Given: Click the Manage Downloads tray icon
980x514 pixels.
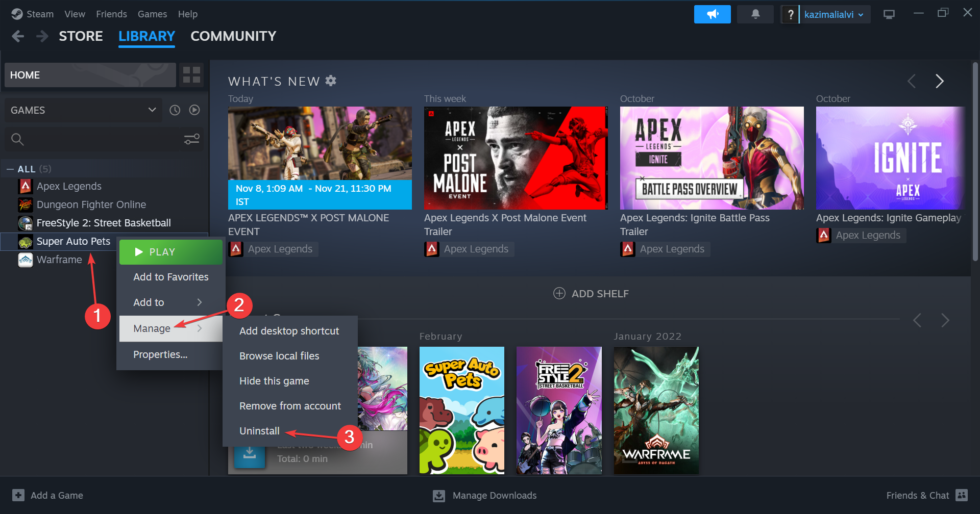Looking at the screenshot, I should [x=439, y=496].
